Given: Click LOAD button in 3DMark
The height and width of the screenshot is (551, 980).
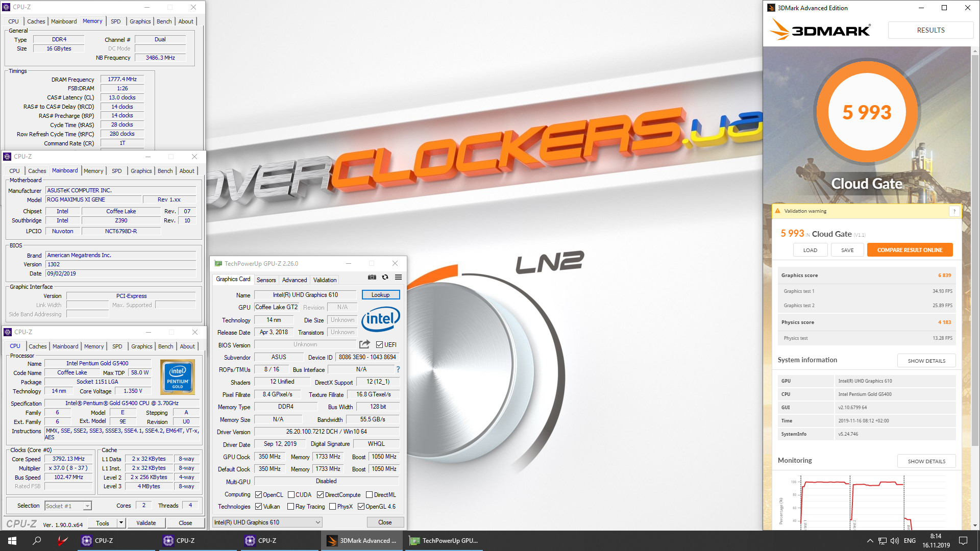Looking at the screenshot, I should coord(810,250).
